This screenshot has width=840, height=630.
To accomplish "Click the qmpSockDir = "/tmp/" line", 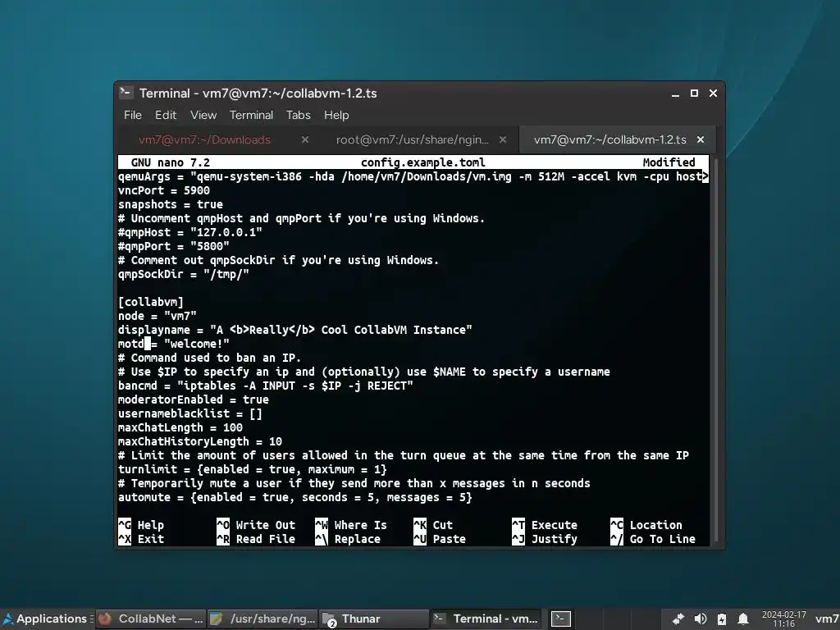I will [x=184, y=274].
